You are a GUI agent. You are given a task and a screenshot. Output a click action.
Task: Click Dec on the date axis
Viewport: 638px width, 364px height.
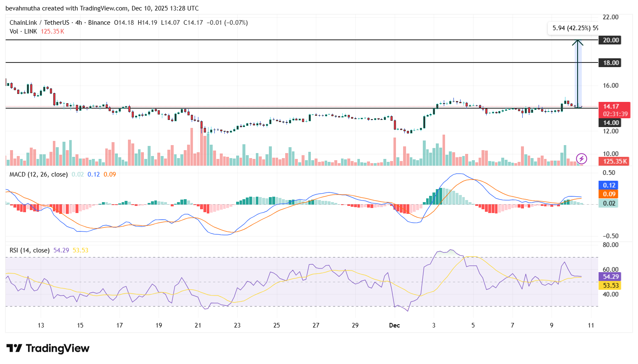tap(394, 325)
